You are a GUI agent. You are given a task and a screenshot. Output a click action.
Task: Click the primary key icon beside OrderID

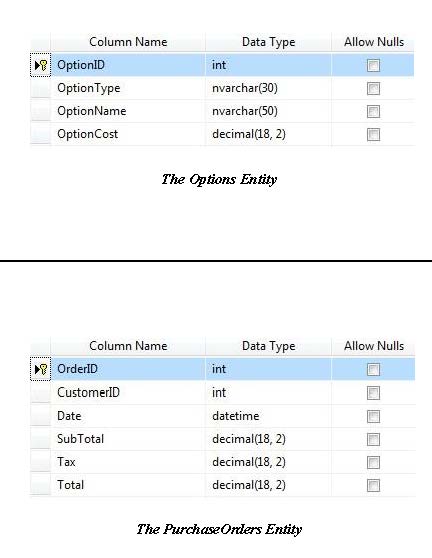43,369
